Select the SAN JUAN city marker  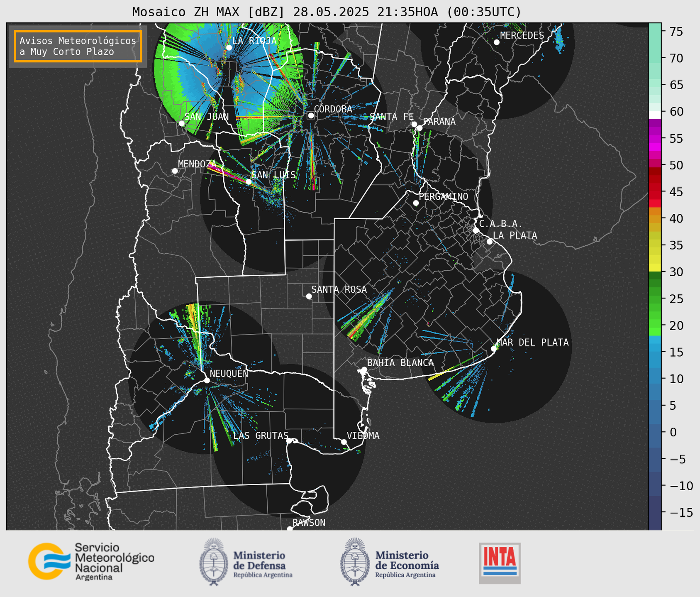point(181,123)
